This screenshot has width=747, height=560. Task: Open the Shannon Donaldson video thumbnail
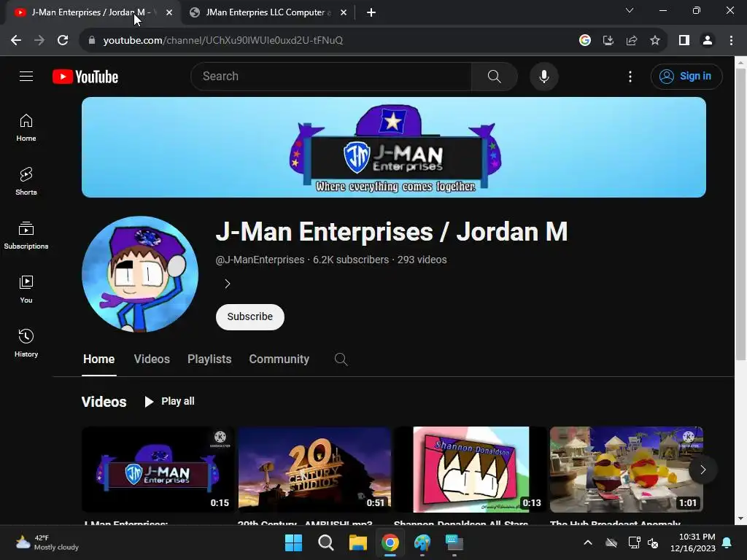471,469
